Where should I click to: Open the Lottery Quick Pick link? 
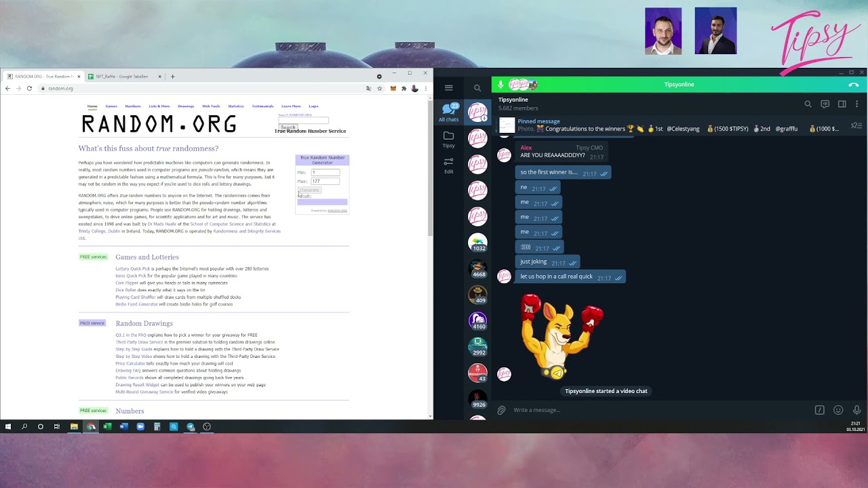click(x=133, y=269)
